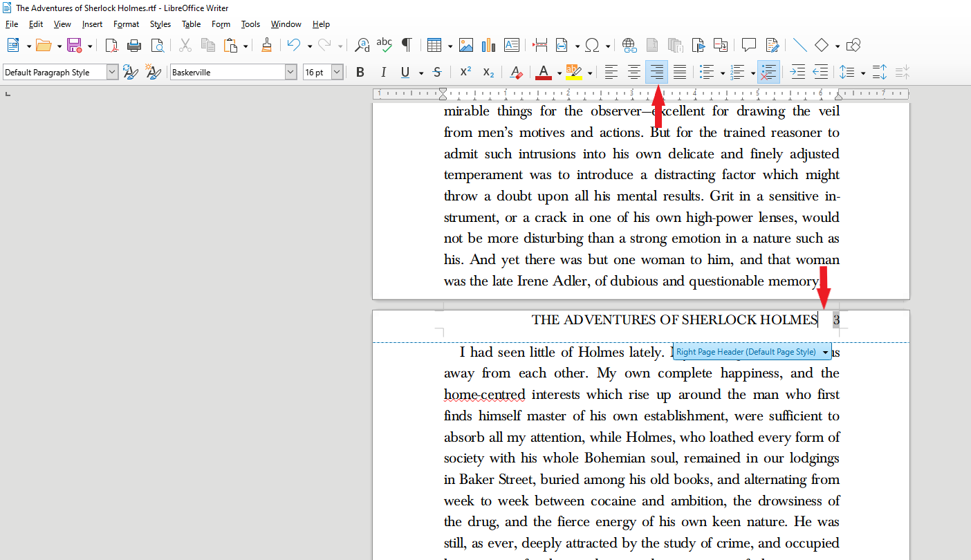This screenshot has height=560, width=971.
Task: Open the 16 pt font size dropdown
Action: pyautogui.click(x=337, y=72)
